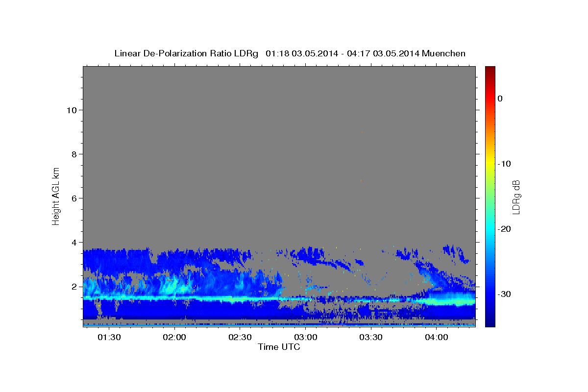The height and width of the screenshot is (392, 588).
Task: Click the 04:00 time tick label
Action: click(436, 338)
